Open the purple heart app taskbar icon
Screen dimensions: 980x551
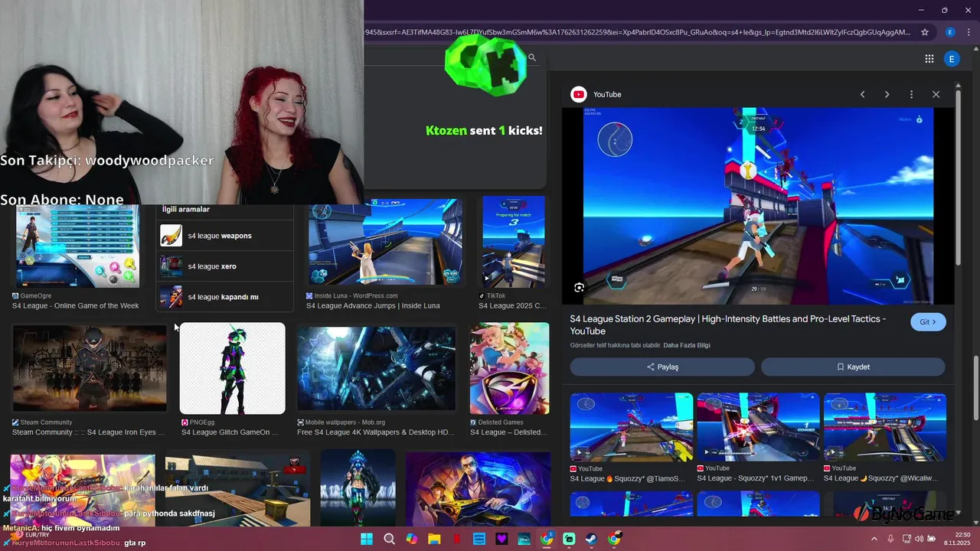tap(501, 539)
